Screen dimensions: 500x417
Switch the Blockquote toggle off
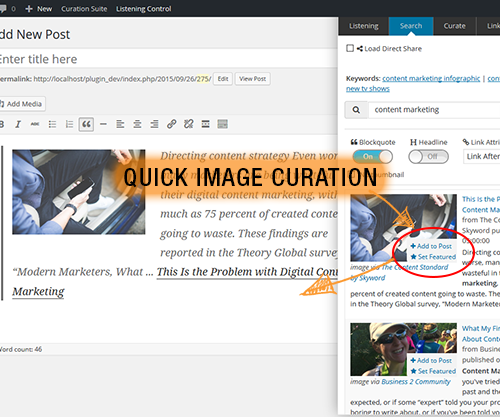point(373,157)
